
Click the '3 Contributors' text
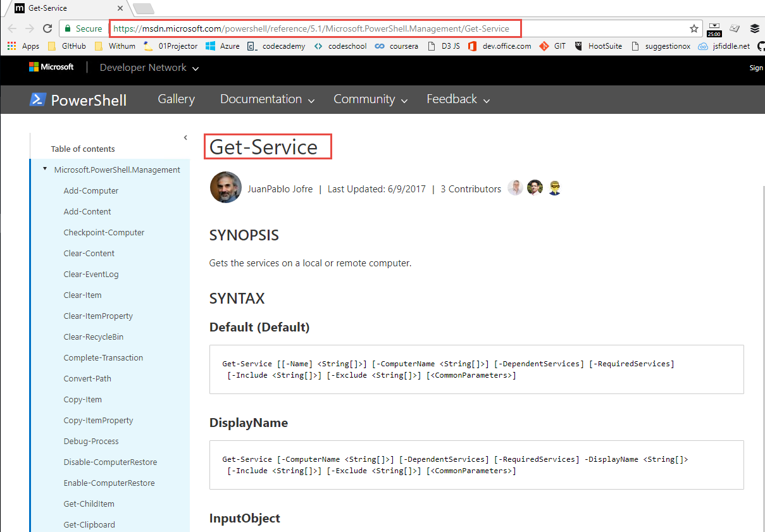(x=471, y=189)
